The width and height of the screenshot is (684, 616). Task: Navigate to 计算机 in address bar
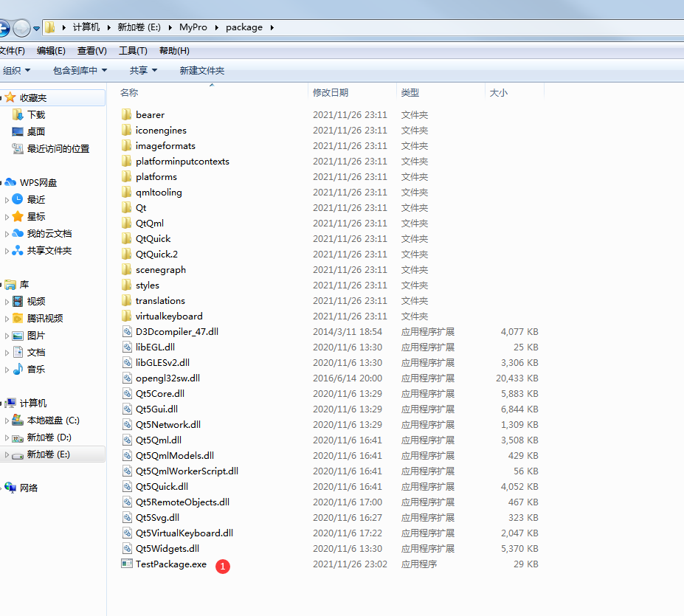click(86, 27)
